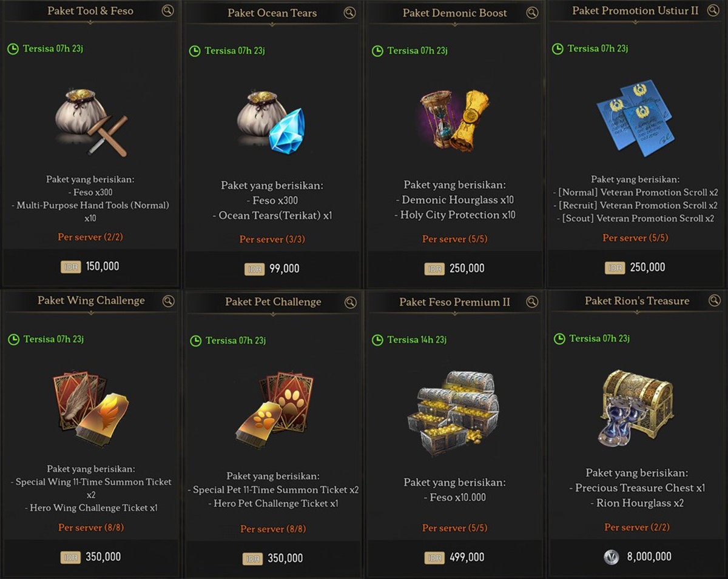Buy Paket Tool & Feso for IDR 150,000

click(x=90, y=266)
